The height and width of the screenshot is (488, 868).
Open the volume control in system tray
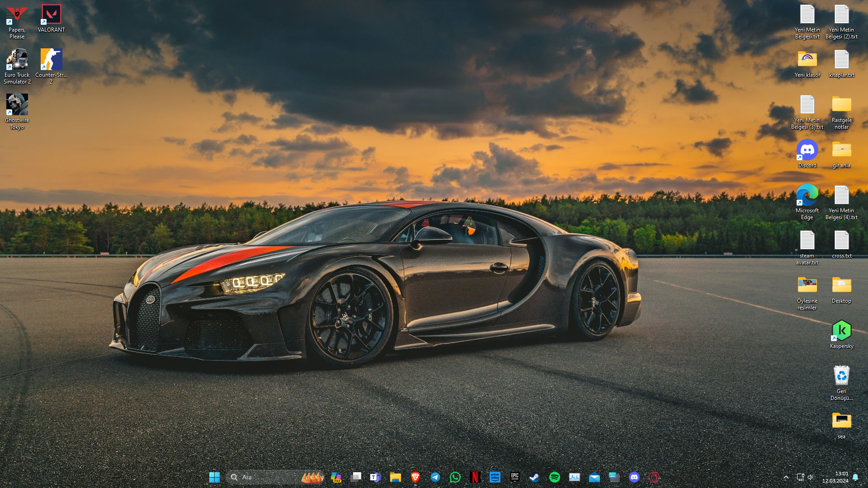(811, 477)
